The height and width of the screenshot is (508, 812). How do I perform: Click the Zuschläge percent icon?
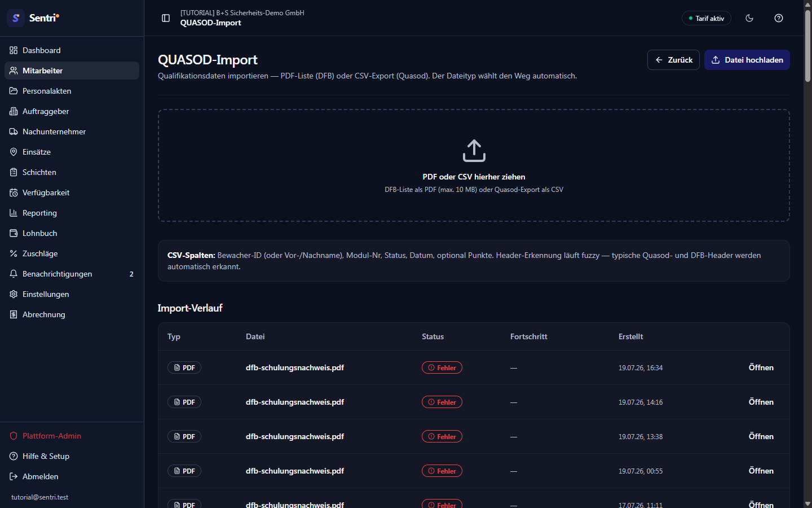click(14, 253)
